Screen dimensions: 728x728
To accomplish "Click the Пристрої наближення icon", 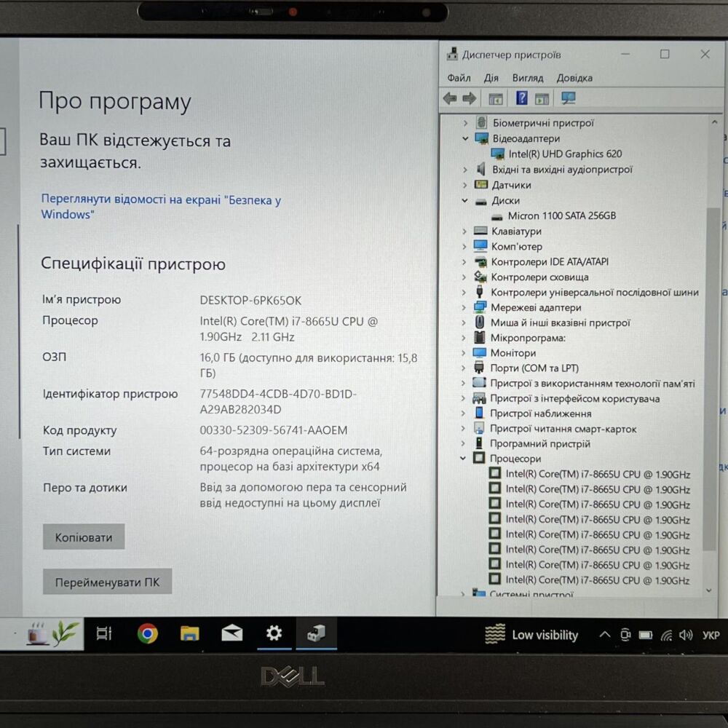I will (x=479, y=414).
